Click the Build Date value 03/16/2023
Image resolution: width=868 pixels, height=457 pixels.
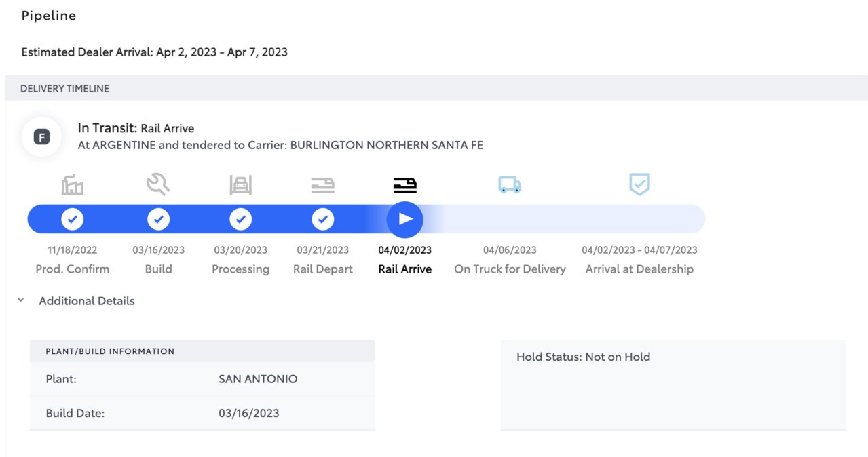click(249, 413)
